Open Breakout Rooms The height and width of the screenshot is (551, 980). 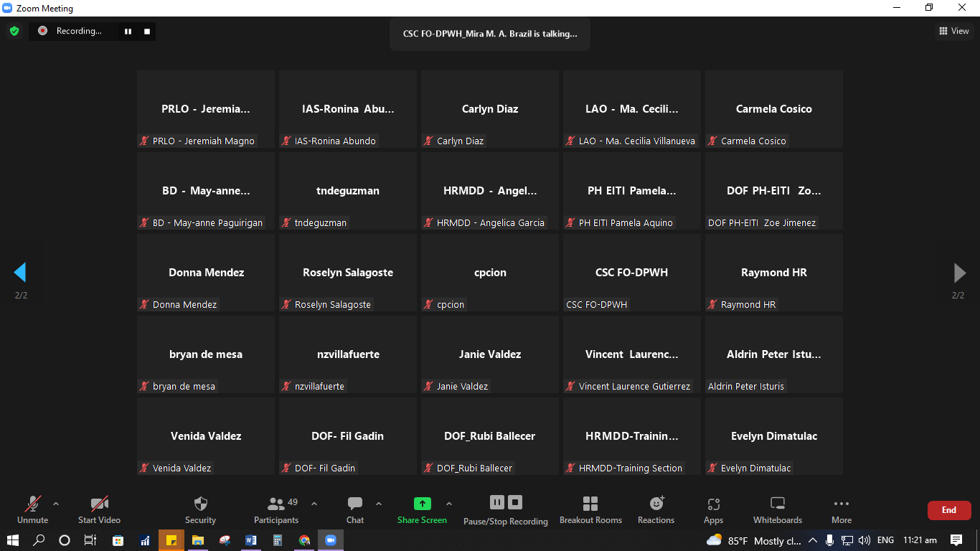point(590,510)
